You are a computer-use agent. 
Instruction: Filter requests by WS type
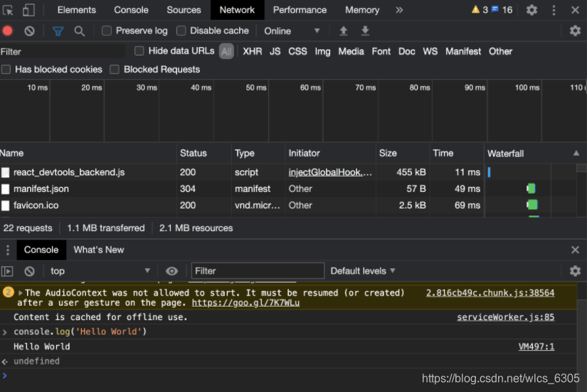430,51
